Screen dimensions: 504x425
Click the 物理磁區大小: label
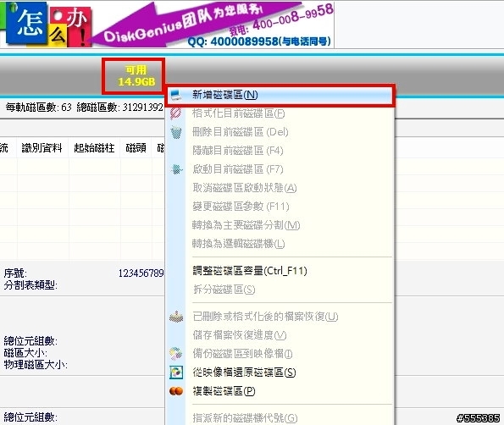click(x=36, y=365)
